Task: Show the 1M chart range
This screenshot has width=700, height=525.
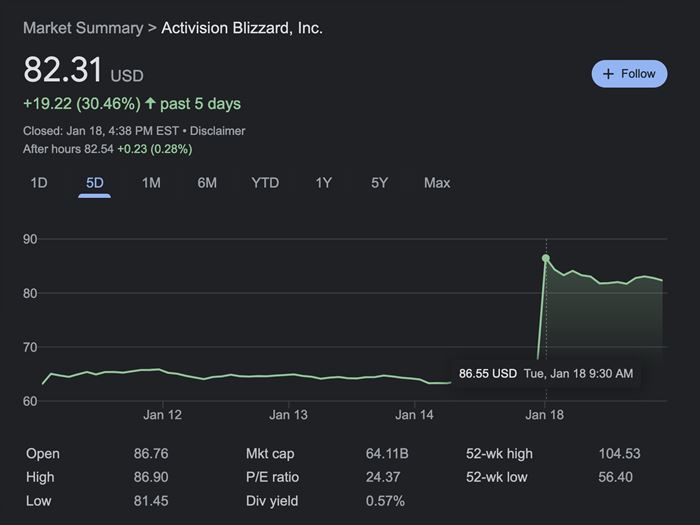Action: (151, 183)
